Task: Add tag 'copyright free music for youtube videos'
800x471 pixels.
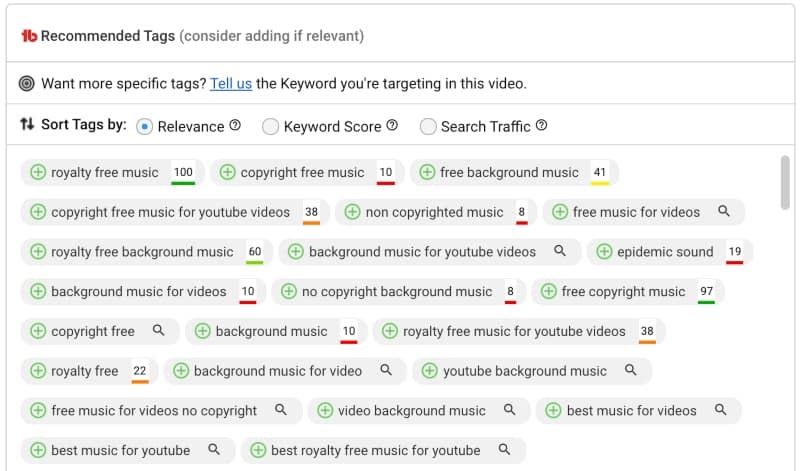Action: [x=38, y=212]
